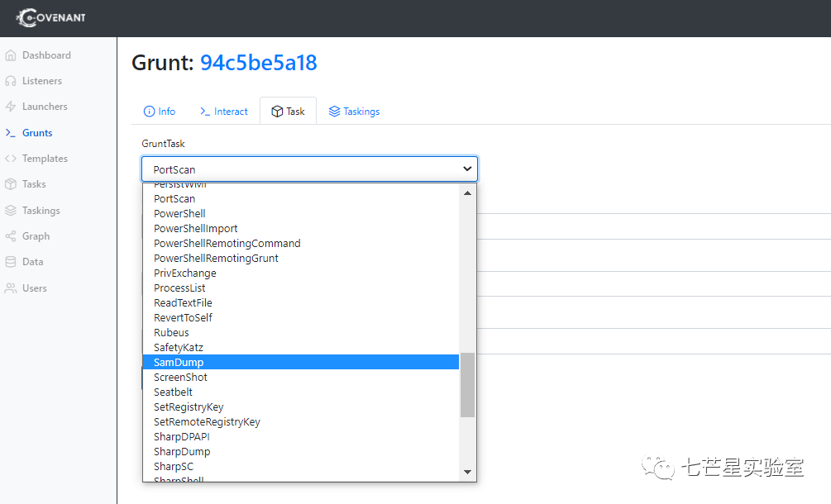Choose SharpDump task option

pyautogui.click(x=300, y=452)
